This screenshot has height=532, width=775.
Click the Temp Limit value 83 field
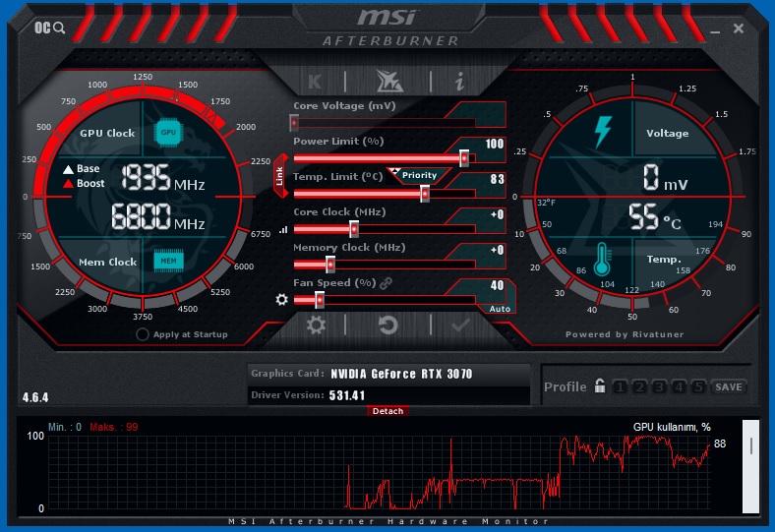click(496, 179)
